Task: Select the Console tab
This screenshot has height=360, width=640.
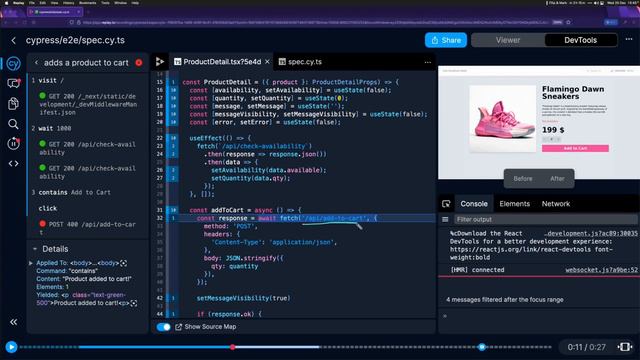Action: (x=474, y=204)
